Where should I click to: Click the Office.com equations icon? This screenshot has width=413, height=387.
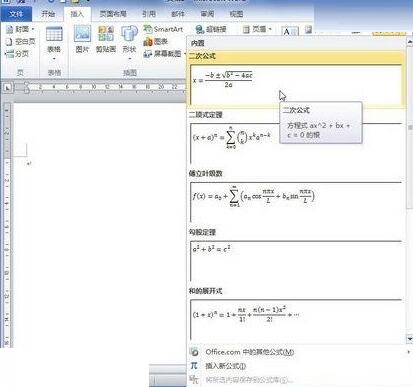pyautogui.click(x=194, y=352)
